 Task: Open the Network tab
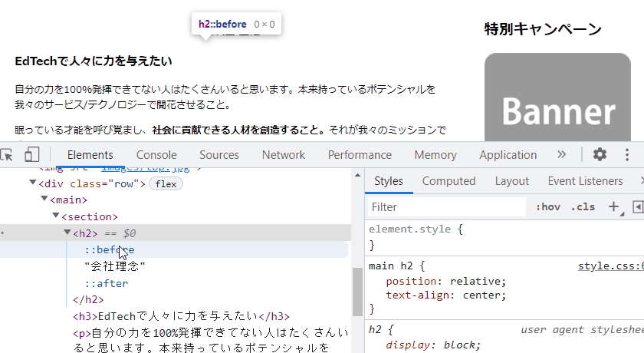[x=284, y=155]
